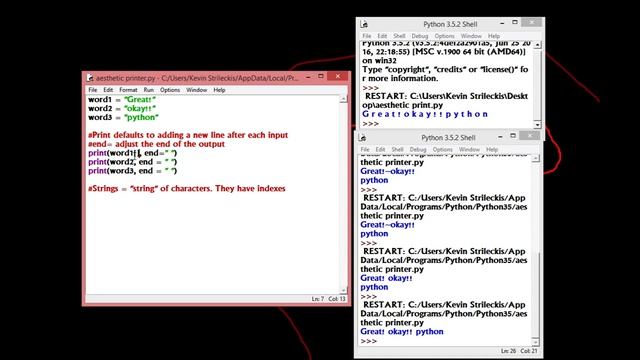Open File menu in upper Python Shell
This screenshot has height=360, width=640.
point(367,36)
